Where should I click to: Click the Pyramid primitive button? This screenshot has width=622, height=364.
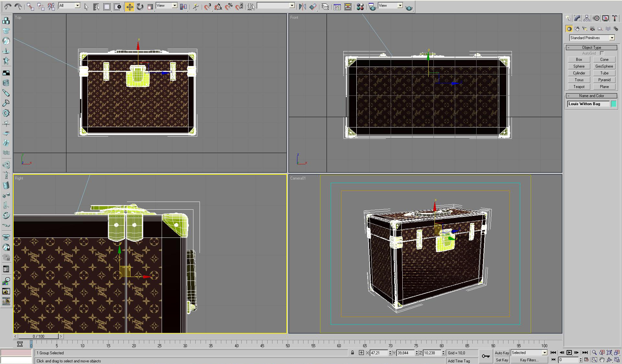click(x=604, y=80)
